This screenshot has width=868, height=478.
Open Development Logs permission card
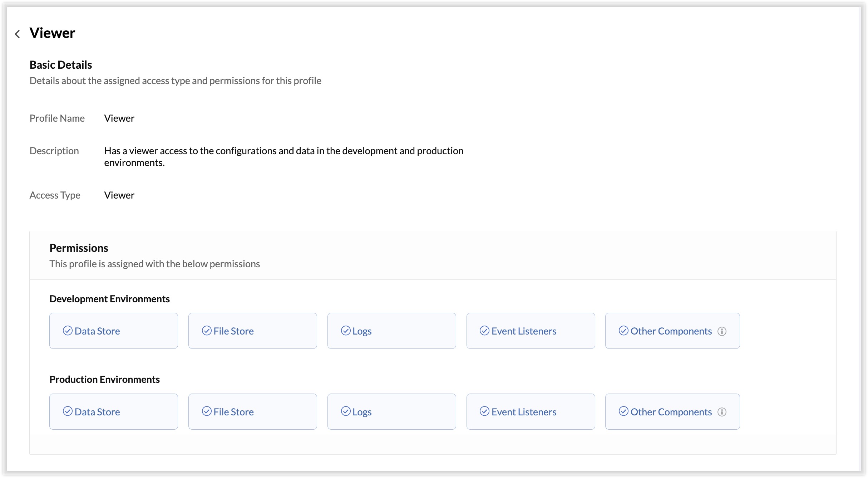[391, 331]
